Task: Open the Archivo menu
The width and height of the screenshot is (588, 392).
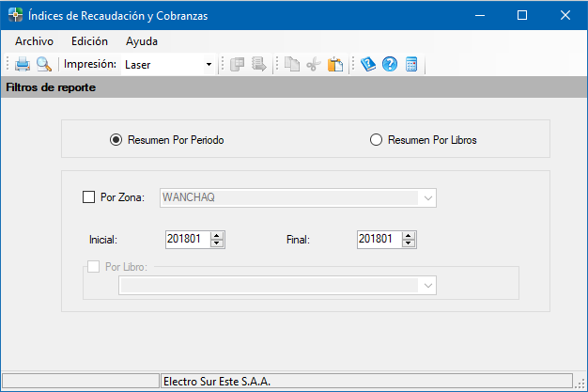Action: (x=34, y=41)
